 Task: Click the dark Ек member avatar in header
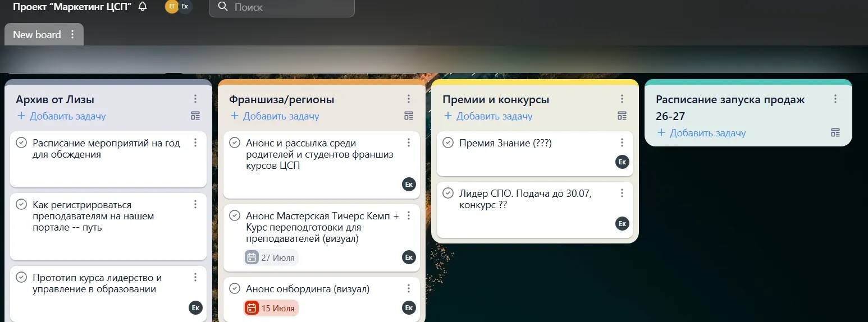(x=185, y=7)
